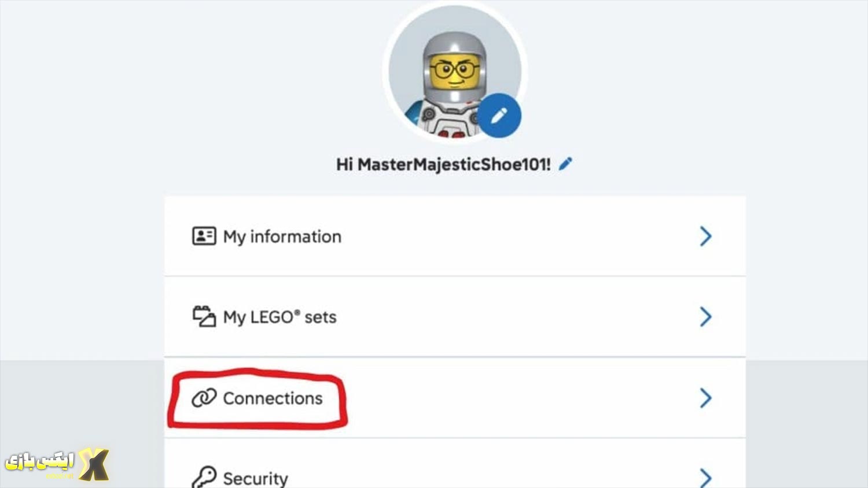Click the LEGO brick sets icon
Screen dimensions: 868x488
[204, 316]
